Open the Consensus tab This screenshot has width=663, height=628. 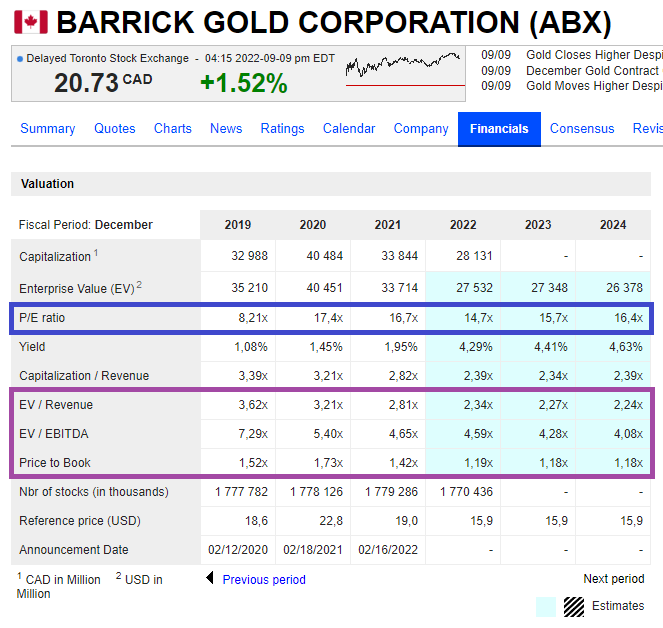582,128
